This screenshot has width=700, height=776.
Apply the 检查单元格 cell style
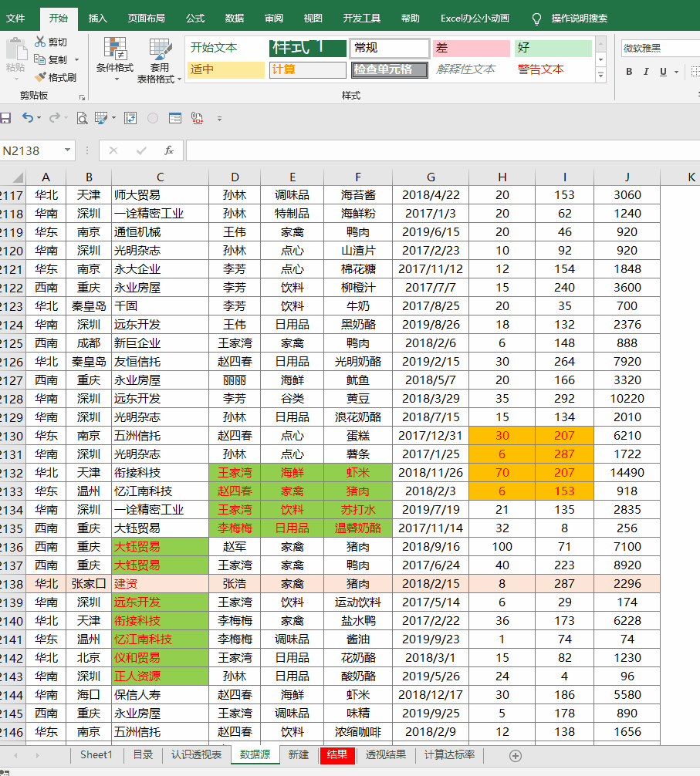click(x=390, y=69)
